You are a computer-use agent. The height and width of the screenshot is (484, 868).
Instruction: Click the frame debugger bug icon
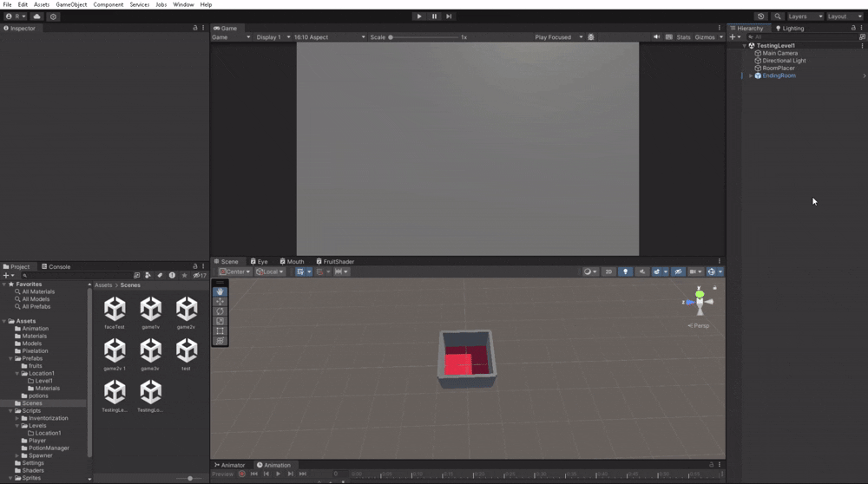[590, 37]
